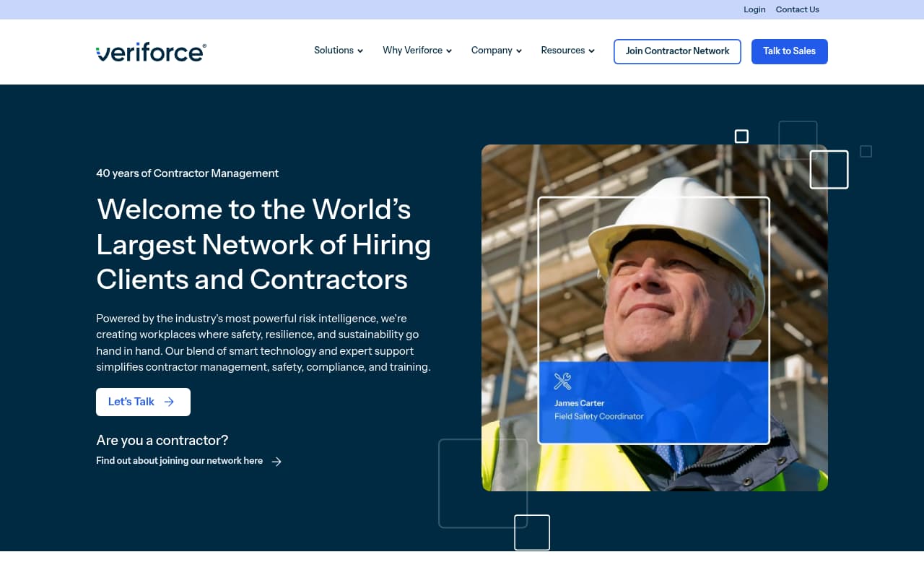Click the James Carter Field Safety Coordinator card
The height and width of the screenshot is (578, 924).
click(x=653, y=402)
